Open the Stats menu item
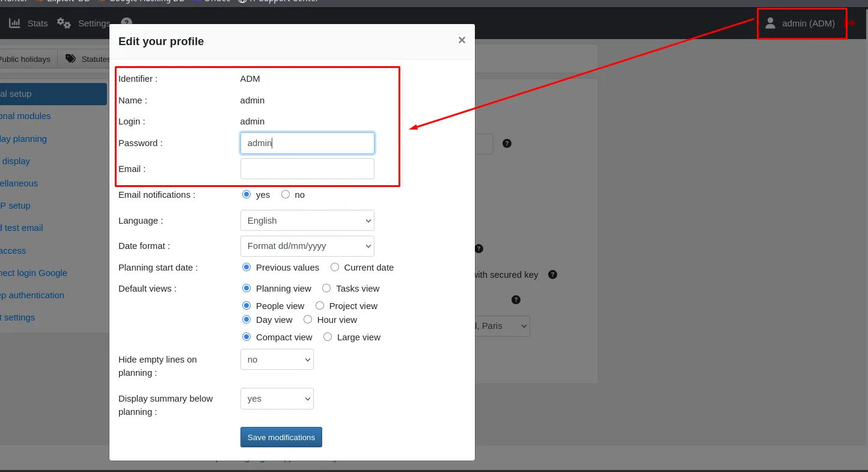Image resolution: width=868 pixels, height=472 pixels. tap(37, 23)
